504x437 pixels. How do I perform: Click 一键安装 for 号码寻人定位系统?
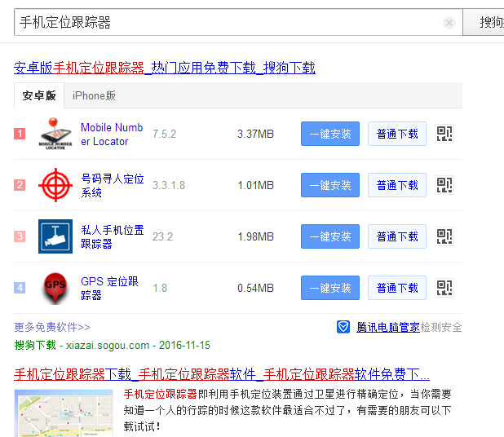[330, 185]
